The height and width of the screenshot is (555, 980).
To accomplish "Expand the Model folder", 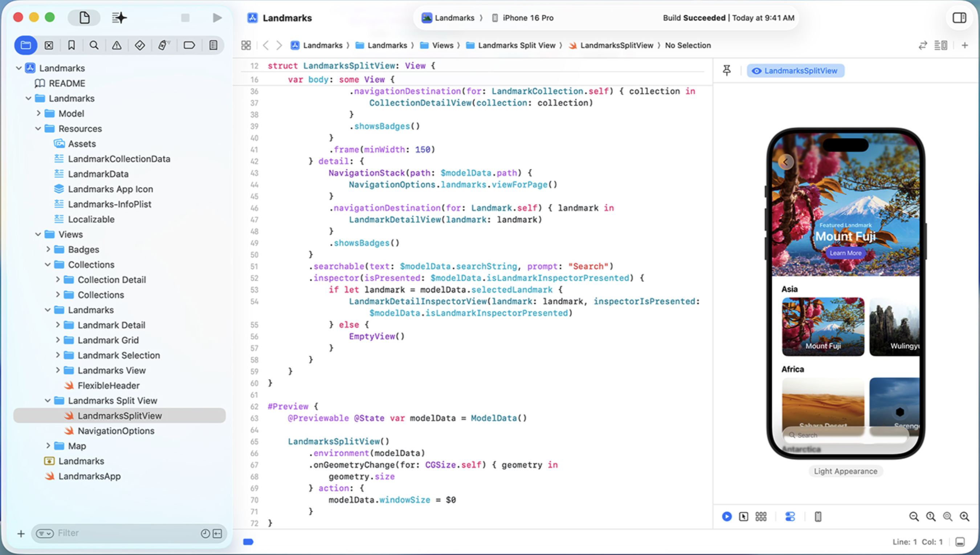I will [x=38, y=113].
